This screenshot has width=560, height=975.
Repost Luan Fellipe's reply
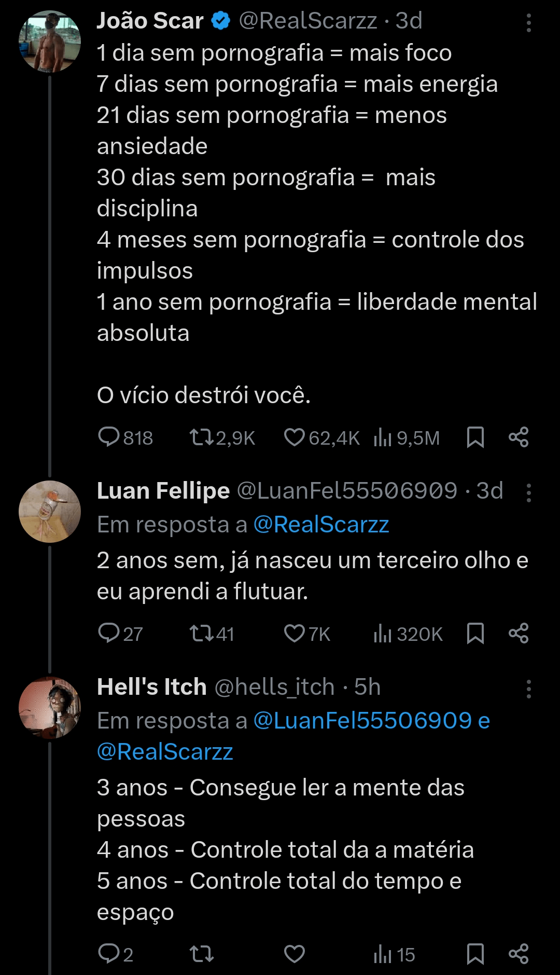click(202, 633)
